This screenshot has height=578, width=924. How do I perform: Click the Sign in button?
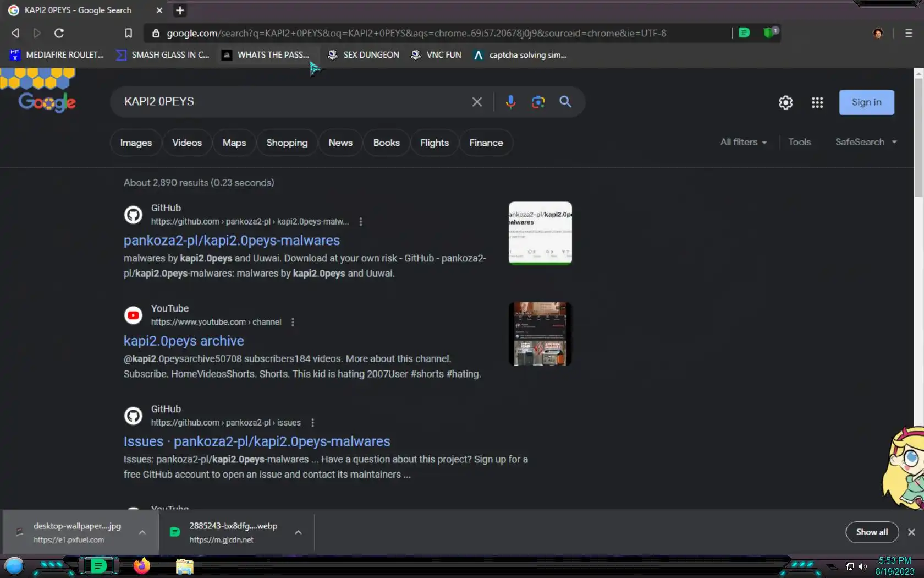pos(866,102)
